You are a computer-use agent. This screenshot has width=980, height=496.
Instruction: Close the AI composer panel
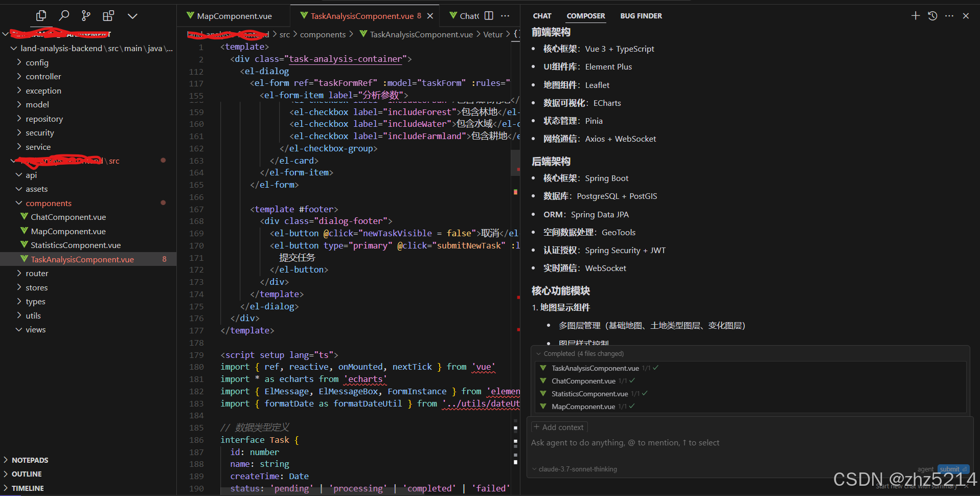pos(966,16)
